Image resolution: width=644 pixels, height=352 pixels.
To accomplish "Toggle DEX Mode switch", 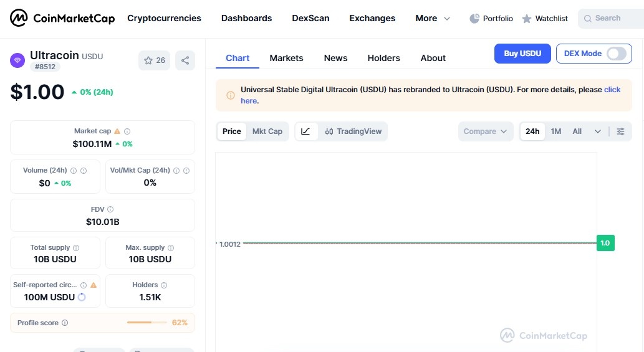I will click(616, 54).
